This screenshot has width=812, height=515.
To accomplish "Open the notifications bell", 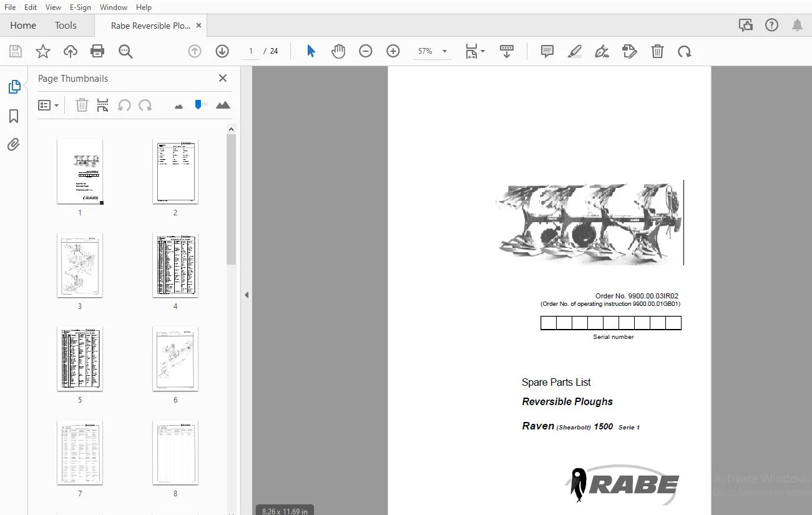I will 797,25.
